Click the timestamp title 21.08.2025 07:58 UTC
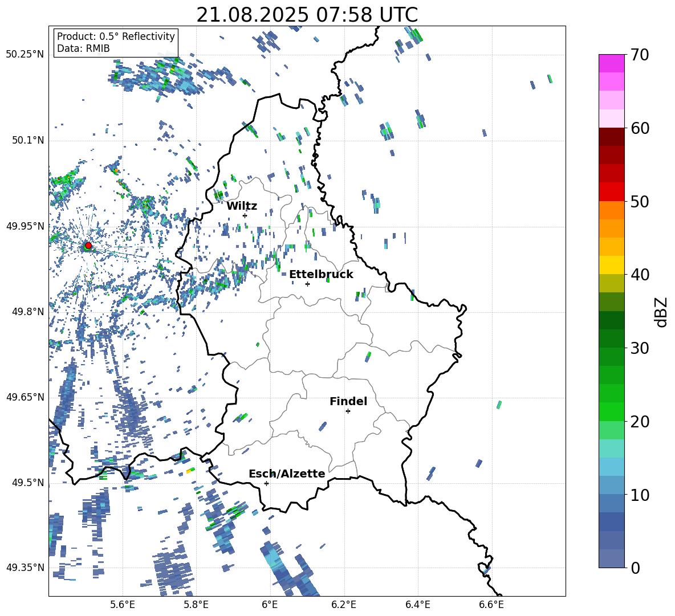This screenshot has height=616, width=675. (x=307, y=15)
